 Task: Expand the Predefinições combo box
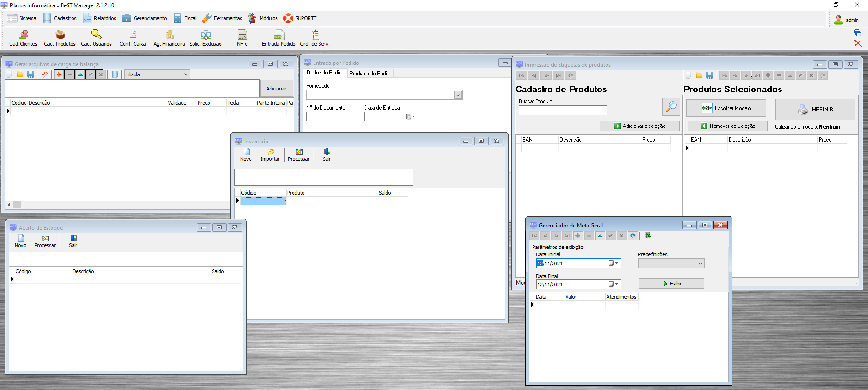point(700,264)
